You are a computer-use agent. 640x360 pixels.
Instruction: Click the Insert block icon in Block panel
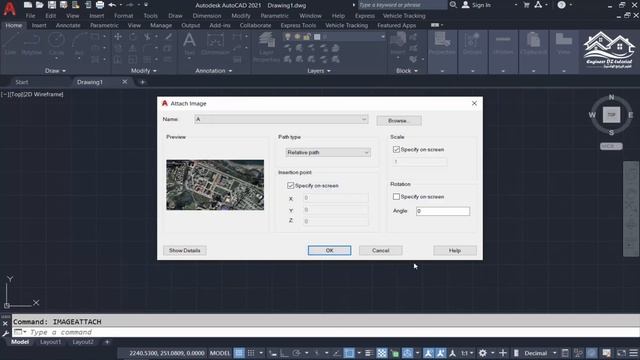coord(398,44)
